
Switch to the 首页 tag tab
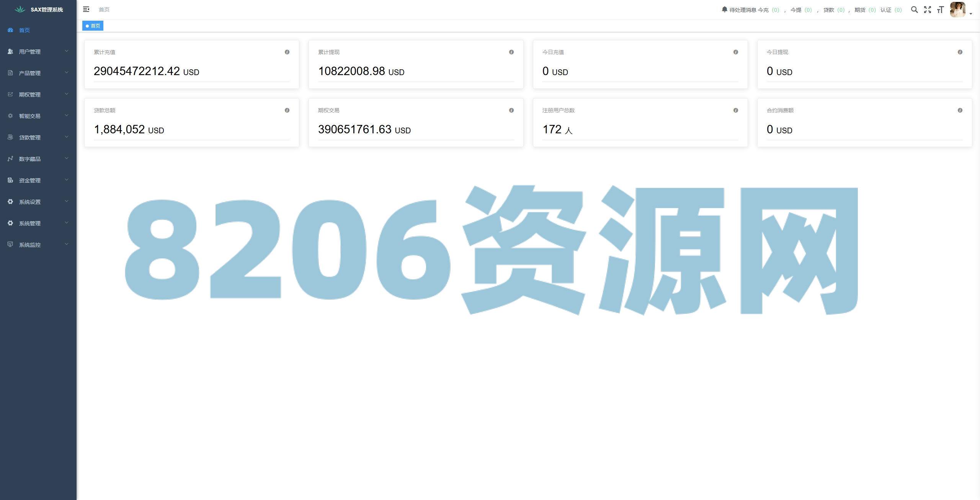point(93,26)
